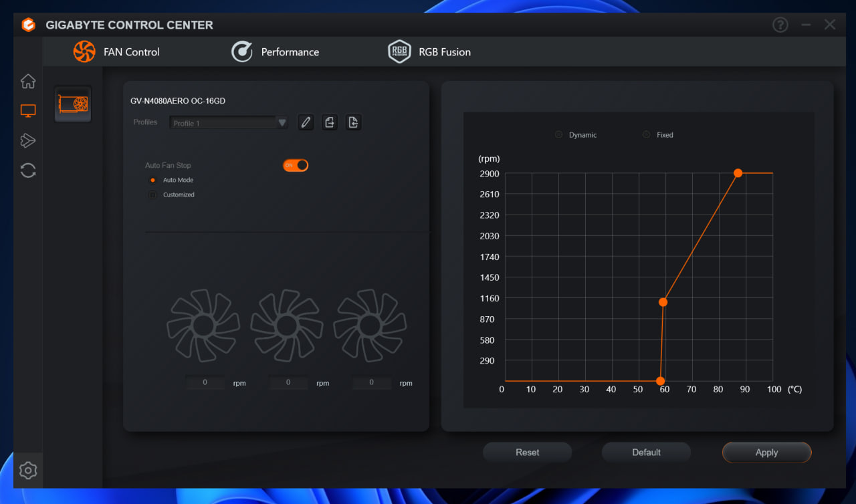Click the middle fan's rpm field
This screenshot has height=504, width=856.
(x=288, y=383)
